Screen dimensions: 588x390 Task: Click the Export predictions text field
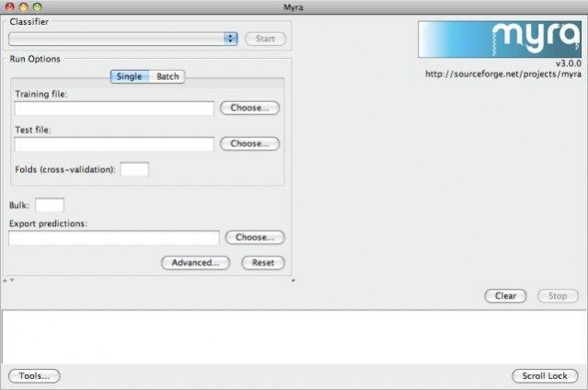[114, 237]
